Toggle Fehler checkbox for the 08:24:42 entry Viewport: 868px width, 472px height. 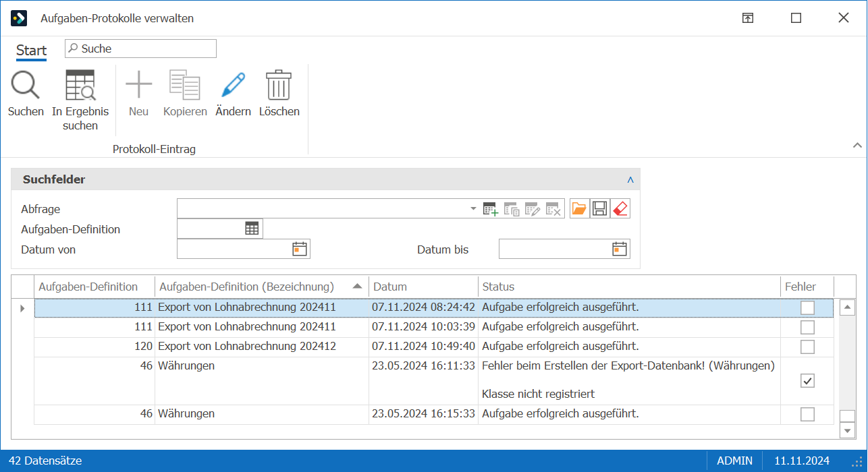click(807, 307)
